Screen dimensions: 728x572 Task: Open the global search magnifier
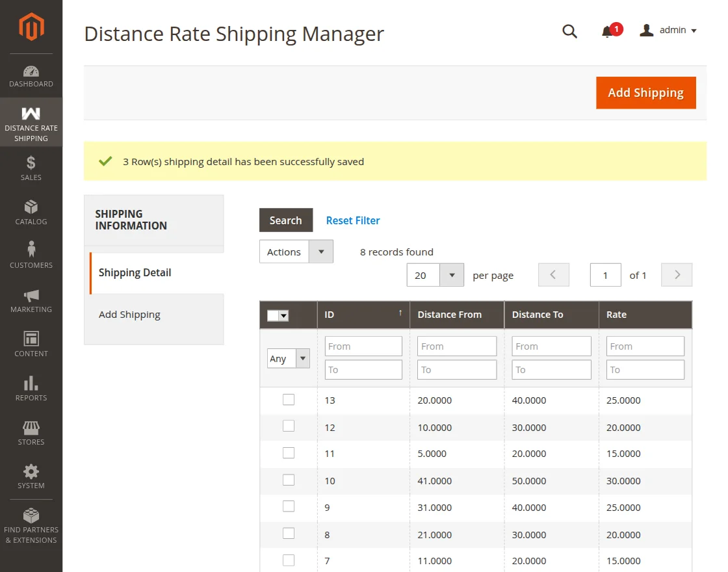(x=569, y=31)
